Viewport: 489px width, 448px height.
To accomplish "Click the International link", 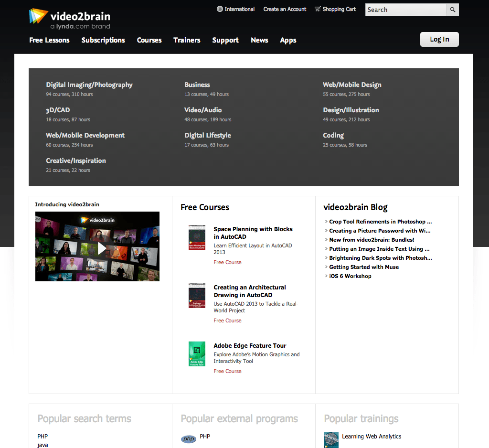I will click(x=240, y=9).
